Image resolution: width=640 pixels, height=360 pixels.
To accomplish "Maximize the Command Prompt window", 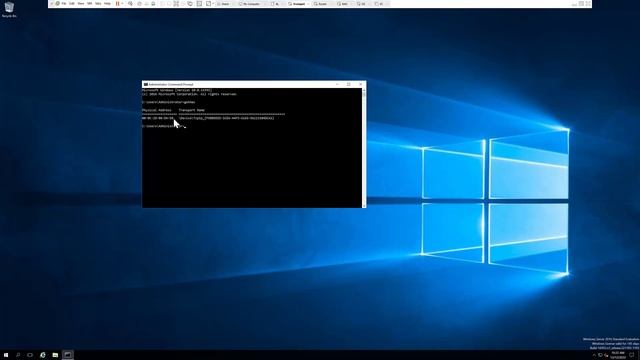I will click(349, 84).
